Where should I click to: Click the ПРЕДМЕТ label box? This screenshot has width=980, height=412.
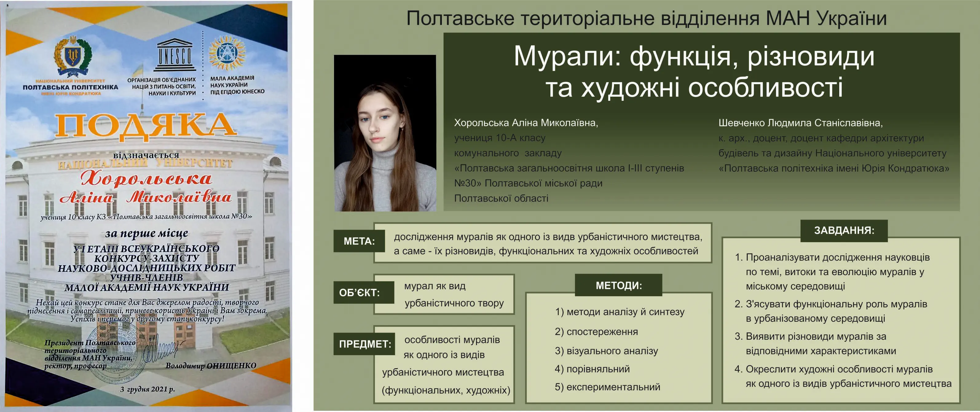point(364,344)
